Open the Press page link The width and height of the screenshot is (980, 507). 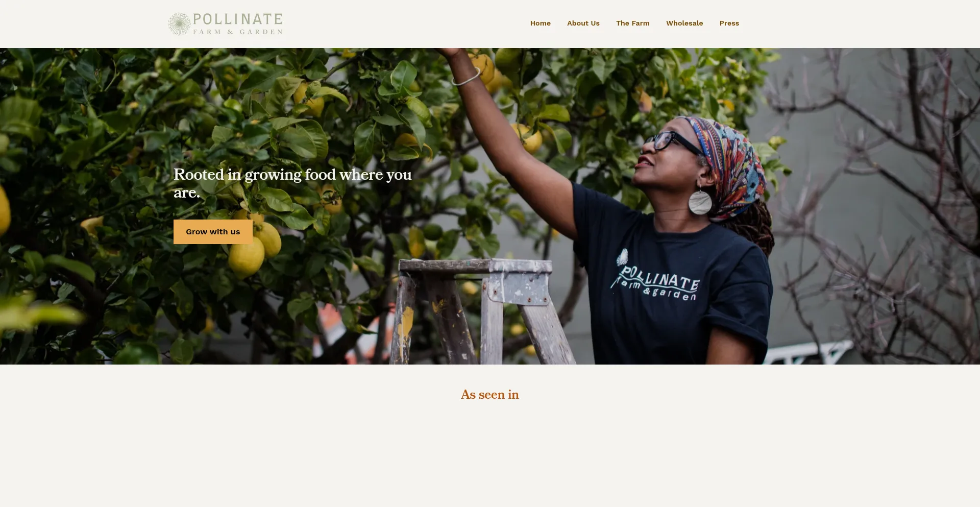pyautogui.click(x=729, y=23)
